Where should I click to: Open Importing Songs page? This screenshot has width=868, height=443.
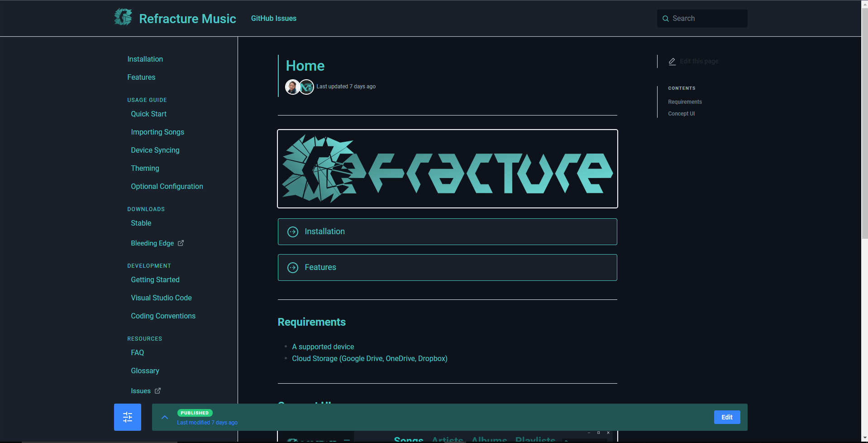click(157, 132)
